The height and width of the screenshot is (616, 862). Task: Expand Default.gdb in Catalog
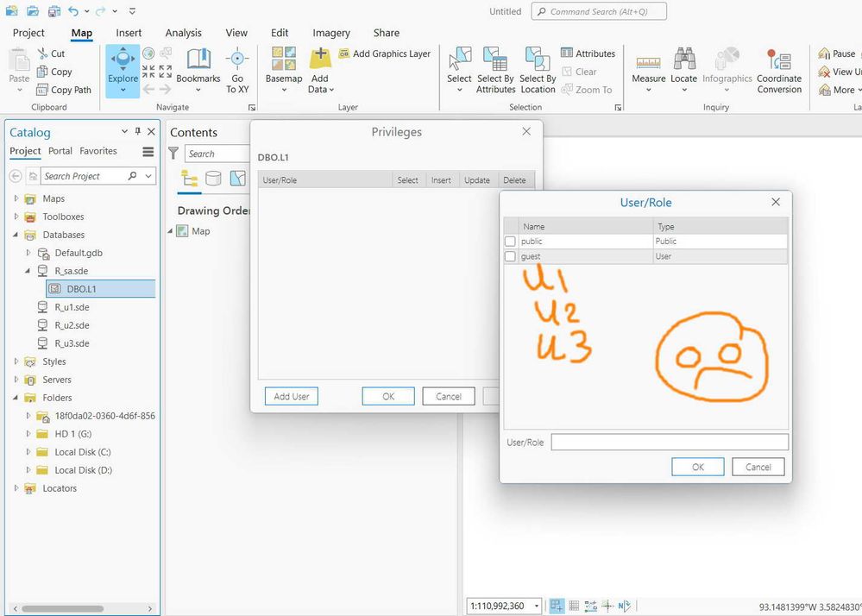click(x=28, y=253)
